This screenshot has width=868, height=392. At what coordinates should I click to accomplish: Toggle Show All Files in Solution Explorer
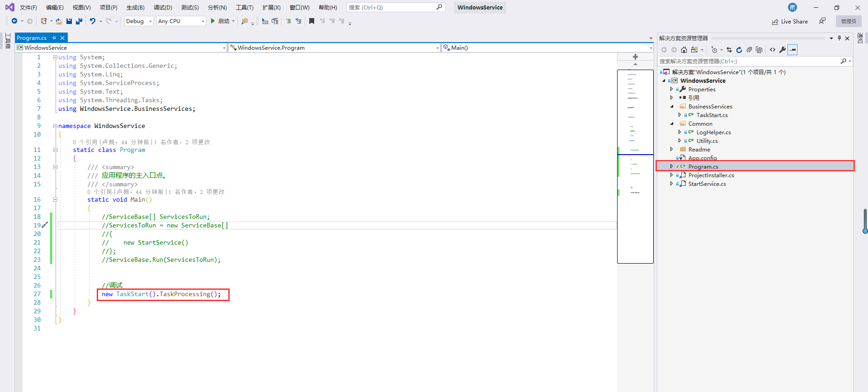point(759,50)
